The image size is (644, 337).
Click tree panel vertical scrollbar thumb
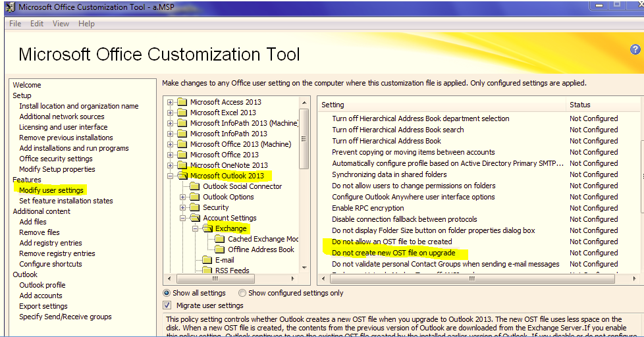304,139
